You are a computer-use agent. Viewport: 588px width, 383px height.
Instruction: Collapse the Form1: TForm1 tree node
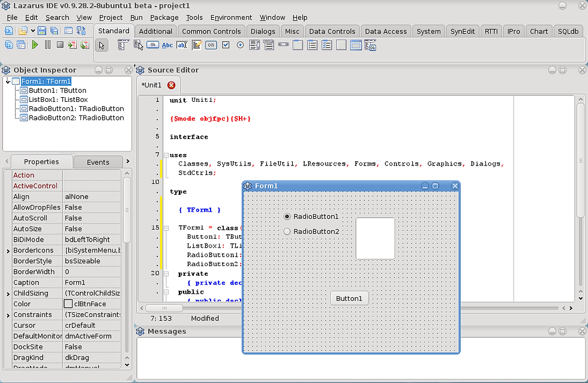pyautogui.click(x=7, y=81)
